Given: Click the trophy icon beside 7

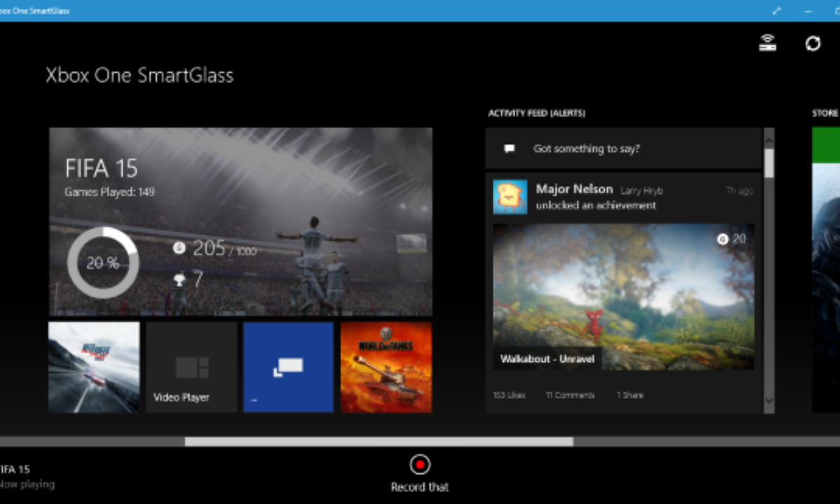Looking at the screenshot, I should [179, 280].
